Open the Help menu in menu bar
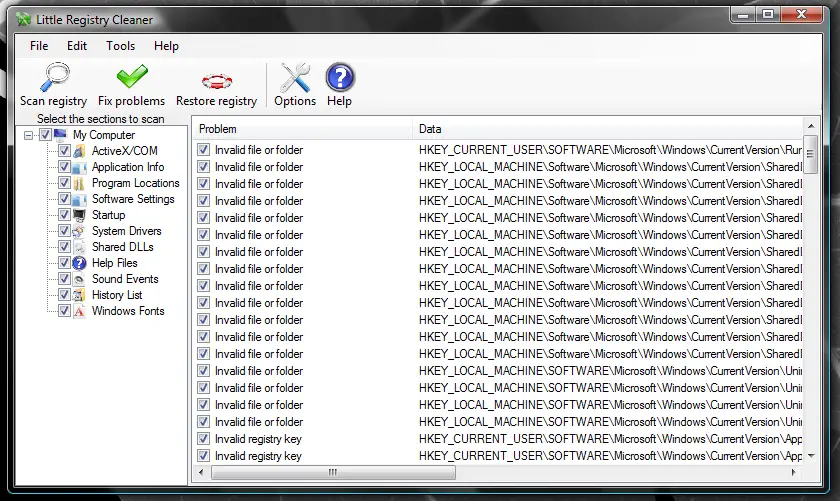 166,46
